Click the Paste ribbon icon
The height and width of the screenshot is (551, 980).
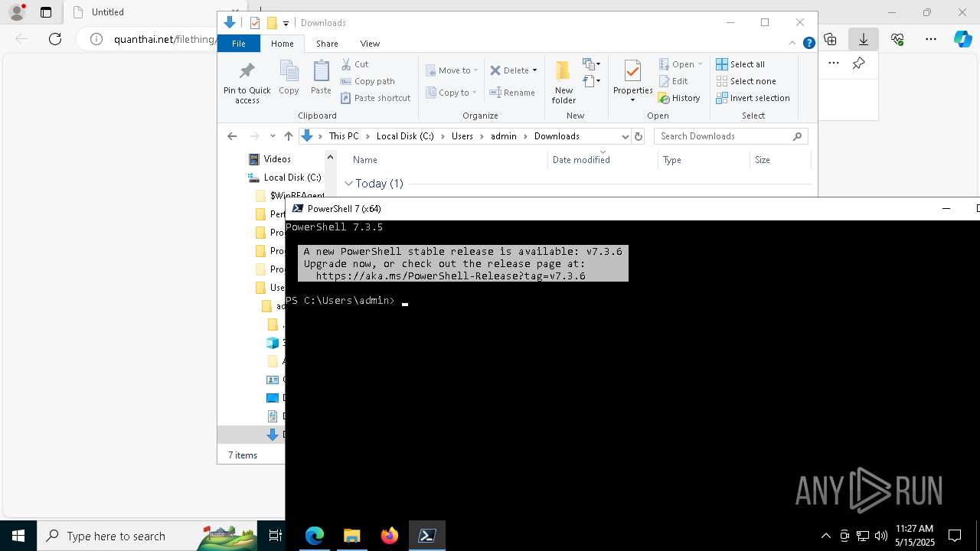coord(321,78)
